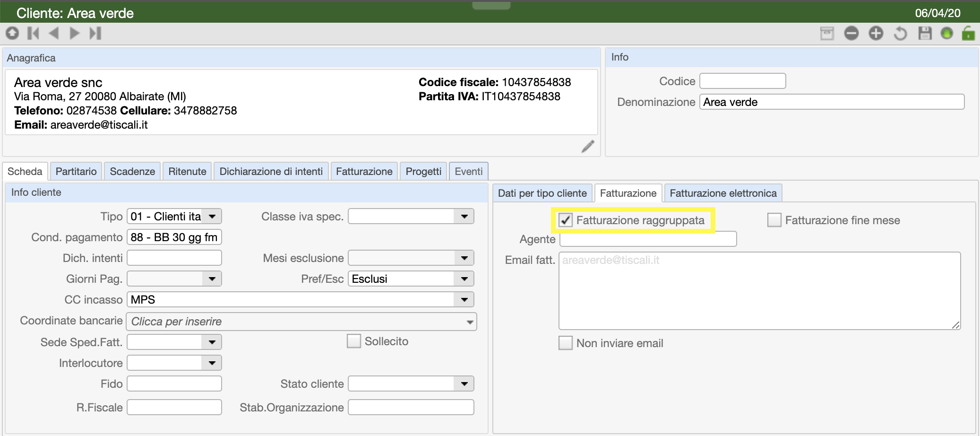Go to the next record

[75, 34]
